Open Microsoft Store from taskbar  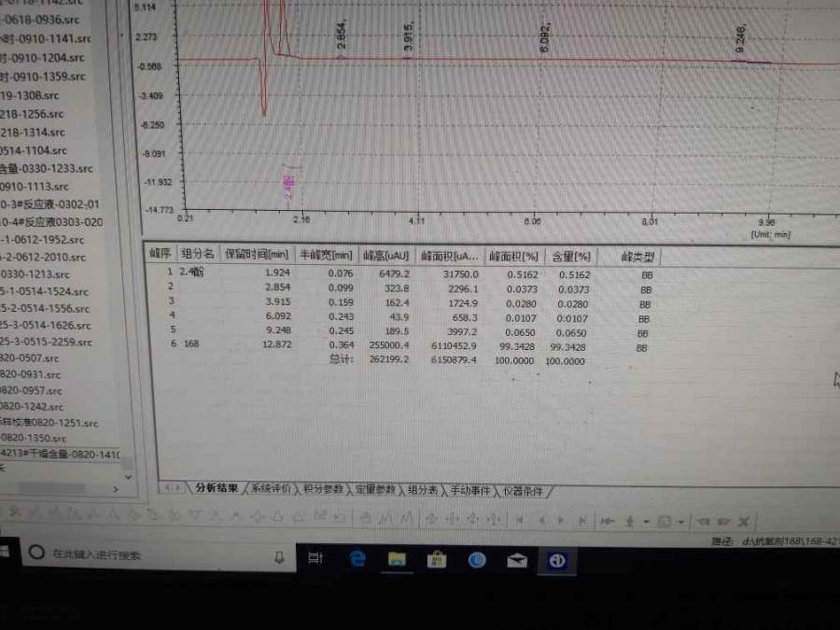(437, 560)
